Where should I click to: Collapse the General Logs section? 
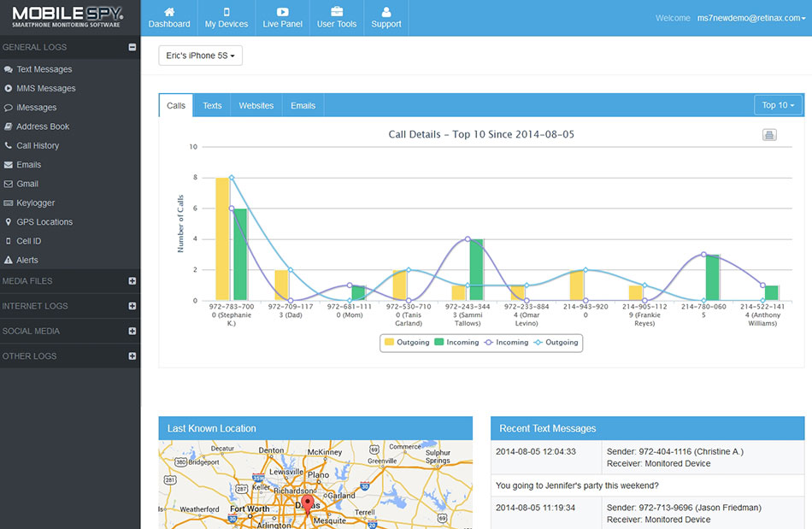pos(132,48)
